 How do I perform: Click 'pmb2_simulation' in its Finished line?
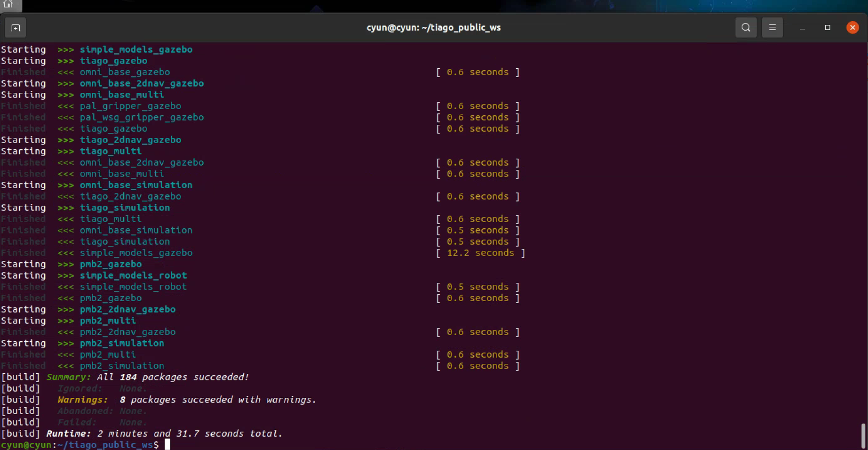click(x=122, y=366)
